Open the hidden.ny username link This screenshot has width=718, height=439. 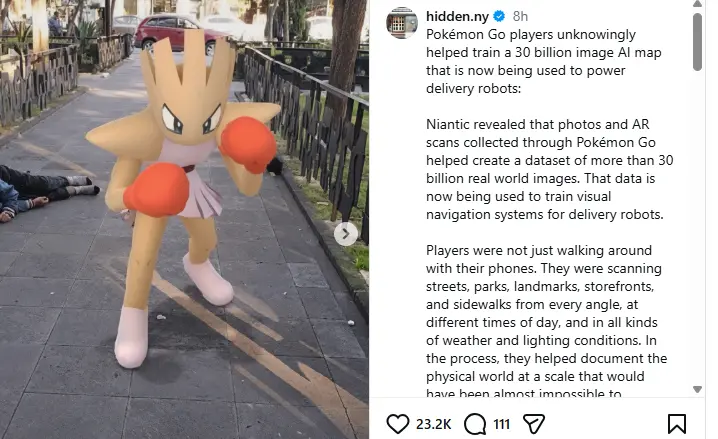[457, 16]
